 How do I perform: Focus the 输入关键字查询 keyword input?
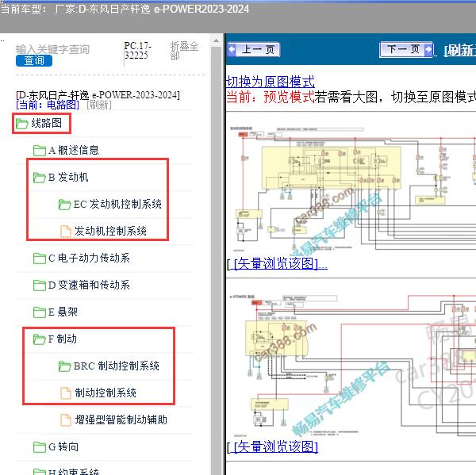[52, 49]
